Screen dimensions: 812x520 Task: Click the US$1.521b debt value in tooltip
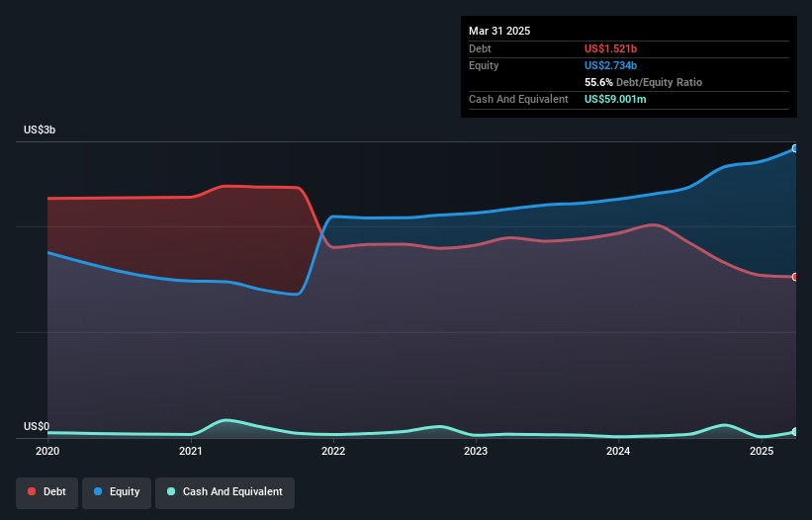(612, 48)
